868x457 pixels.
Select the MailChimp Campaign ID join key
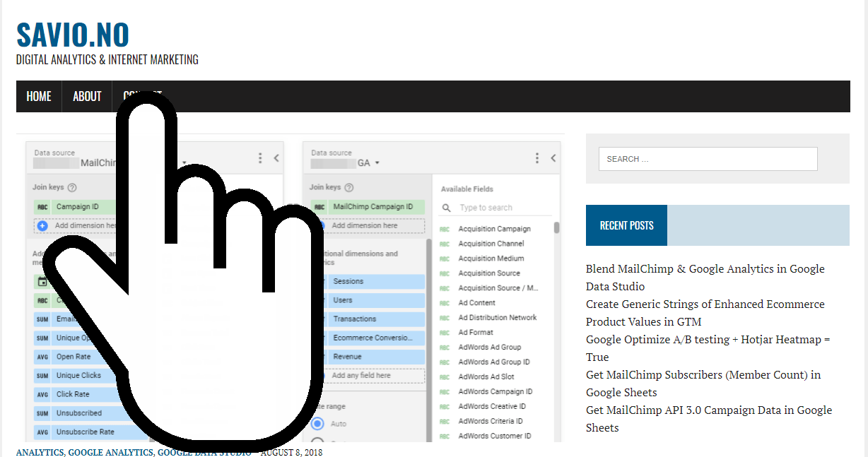(x=368, y=207)
